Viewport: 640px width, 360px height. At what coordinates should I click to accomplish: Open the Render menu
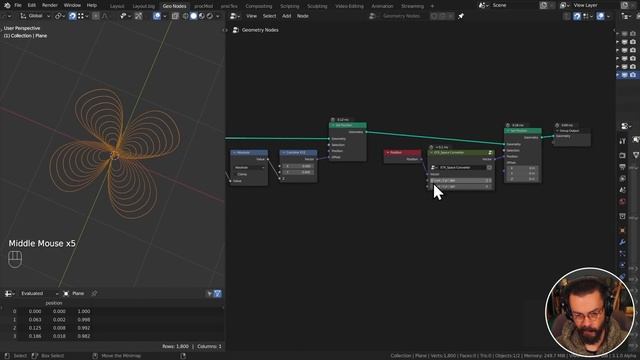click(x=50, y=5)
